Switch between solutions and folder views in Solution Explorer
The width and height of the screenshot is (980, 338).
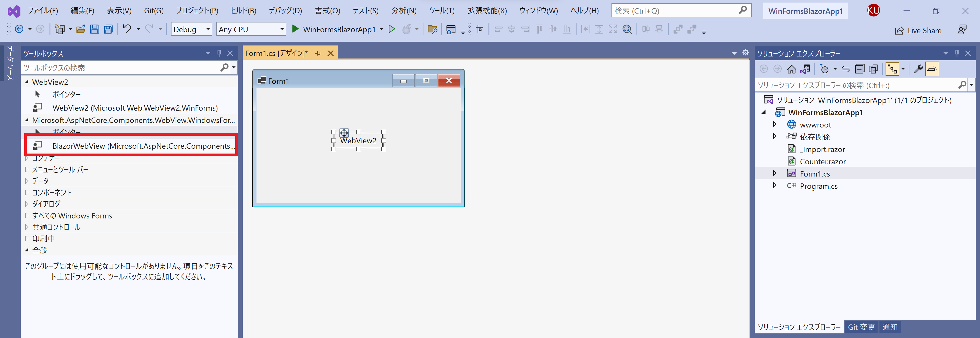[x=805, y=69]
